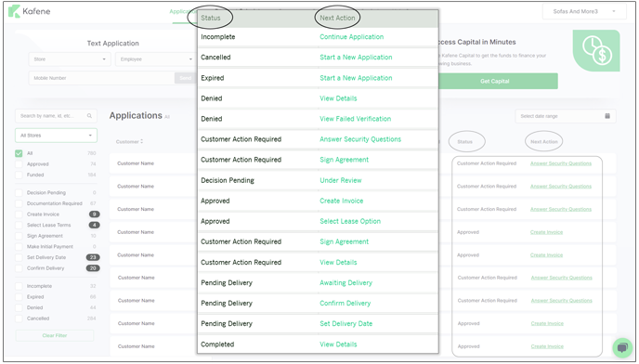639x364 pixels.
Task: Check the Funded filter checkbox
Action: [x=19, y=175]
